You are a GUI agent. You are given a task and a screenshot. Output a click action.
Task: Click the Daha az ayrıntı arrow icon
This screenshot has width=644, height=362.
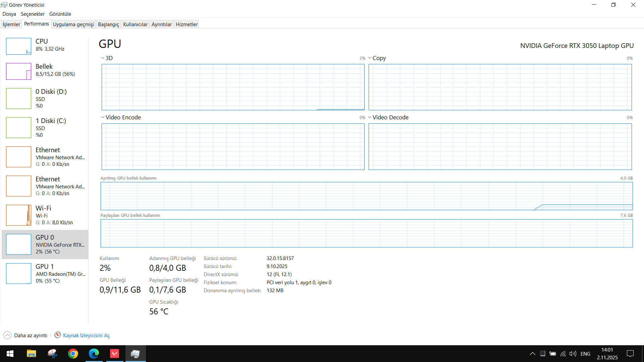point(7,335)
